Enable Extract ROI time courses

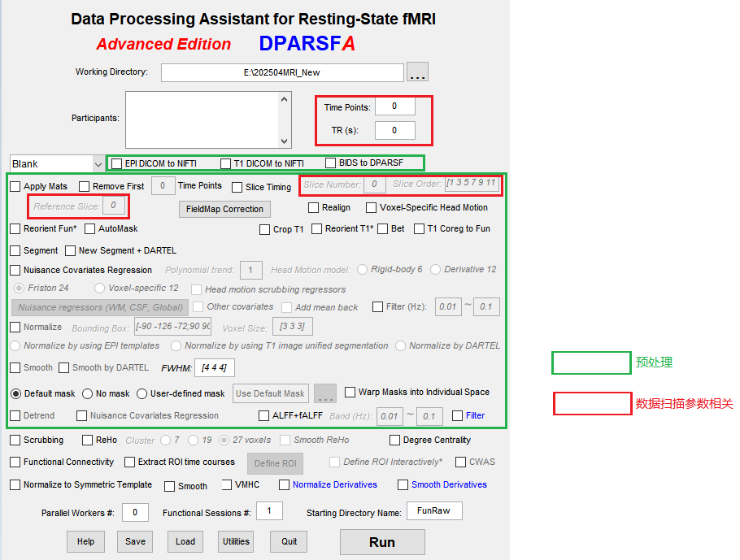point(129,462)
